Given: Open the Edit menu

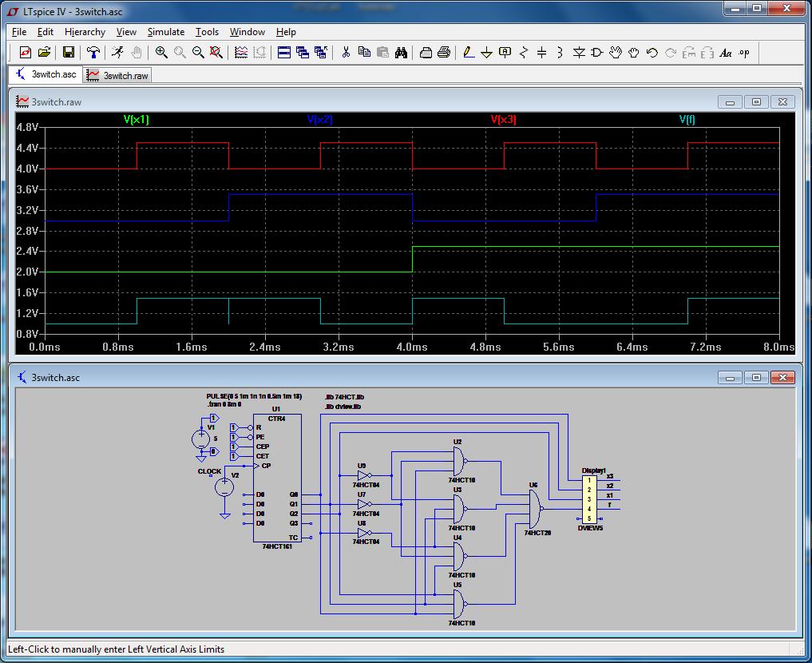Looking at the screenshot, I should 45,32.
